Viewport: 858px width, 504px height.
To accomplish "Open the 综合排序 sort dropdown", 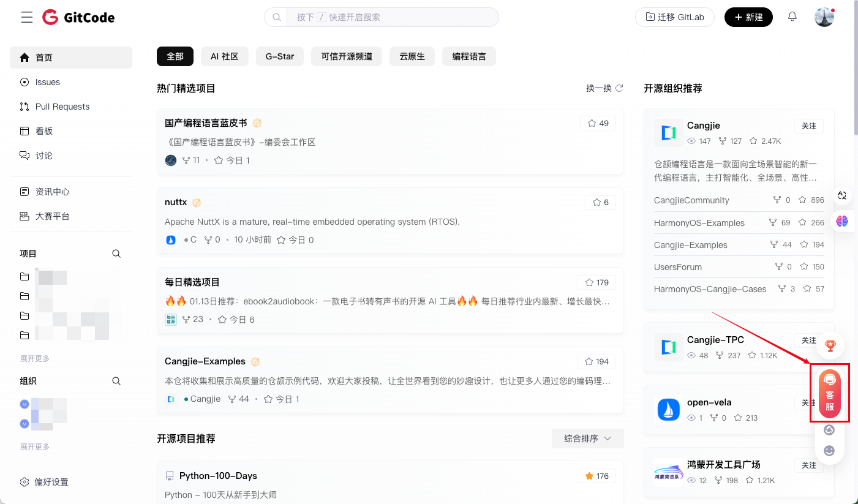I will click(x=587, y=438).
